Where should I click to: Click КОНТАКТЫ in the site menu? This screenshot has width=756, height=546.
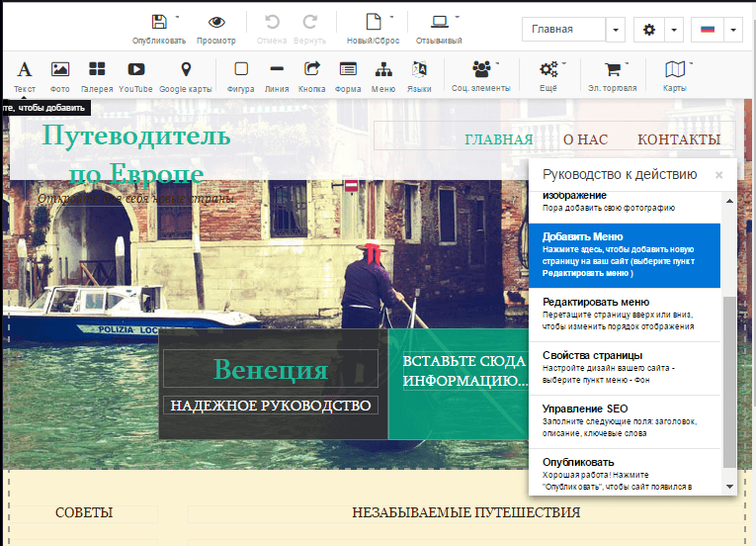(679, 139)
